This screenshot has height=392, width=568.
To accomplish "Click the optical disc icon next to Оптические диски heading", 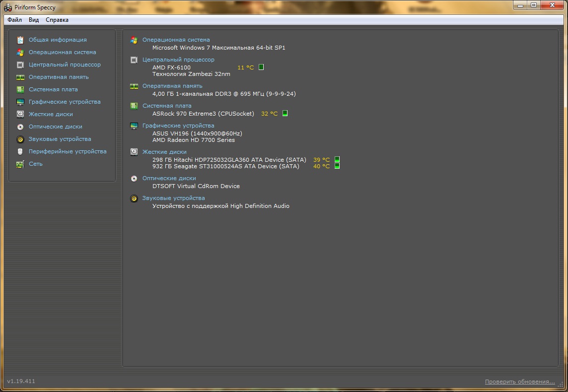I will point(134,179).
